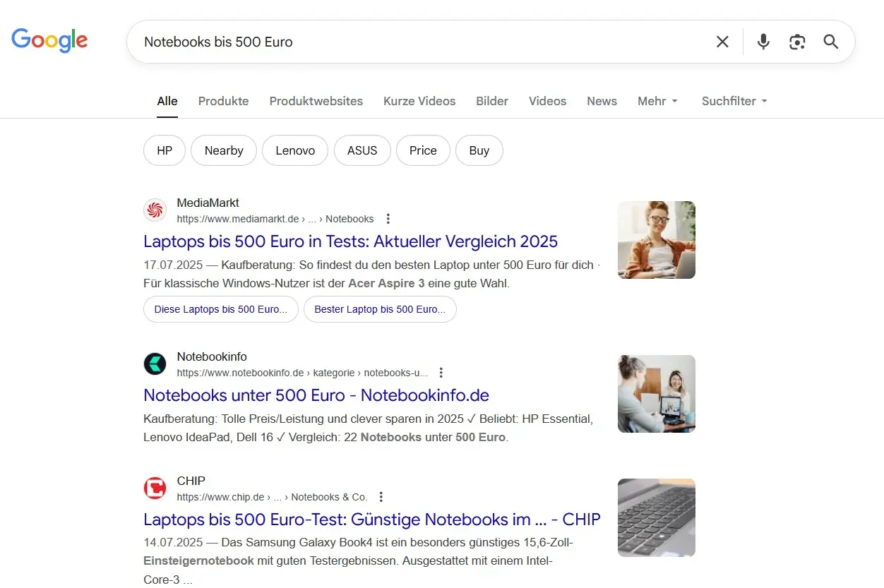Open three-dot menu on the CHIP result

(x=381, y=496)
